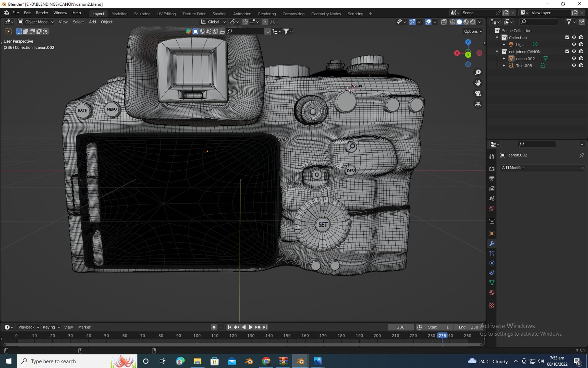Open the viewport Object menu
Screen dimensions: 588x368
(107, 22)
